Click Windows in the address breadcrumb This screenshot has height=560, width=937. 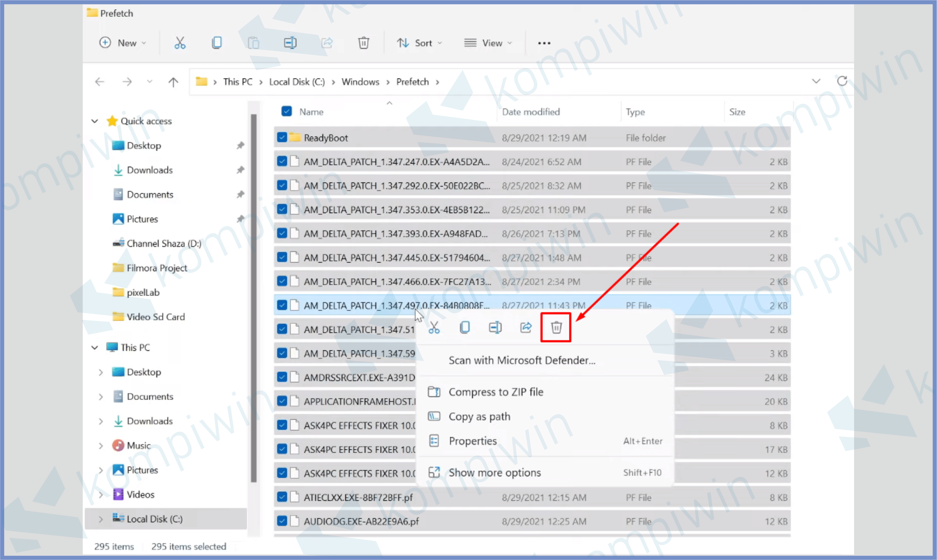[360, 82]
